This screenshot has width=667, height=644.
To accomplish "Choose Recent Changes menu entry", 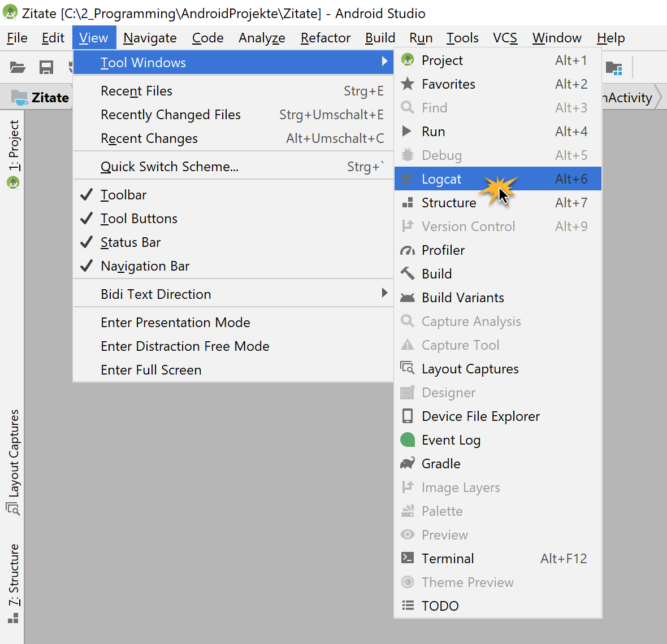I will 233,138.
